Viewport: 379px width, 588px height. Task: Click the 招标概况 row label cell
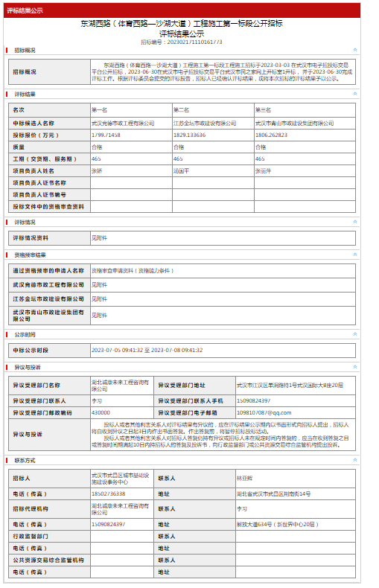[x=49, y=71]
